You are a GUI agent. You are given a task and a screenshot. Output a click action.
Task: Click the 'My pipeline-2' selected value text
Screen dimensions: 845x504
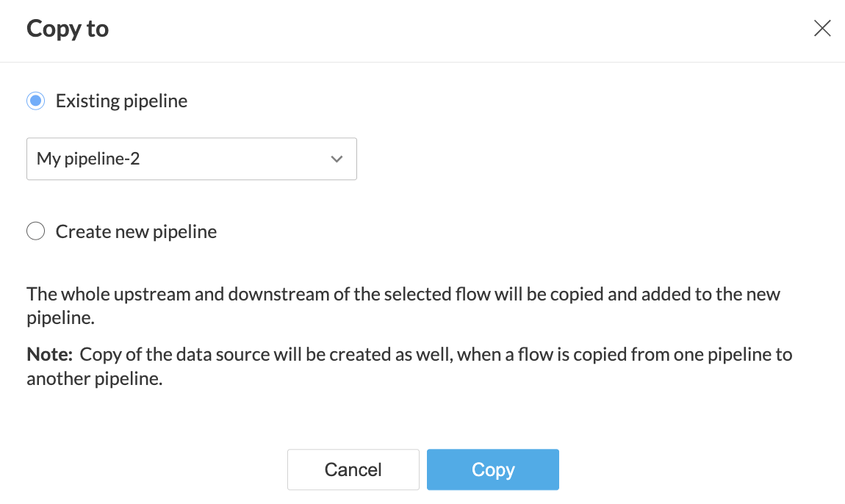(88, 159)
